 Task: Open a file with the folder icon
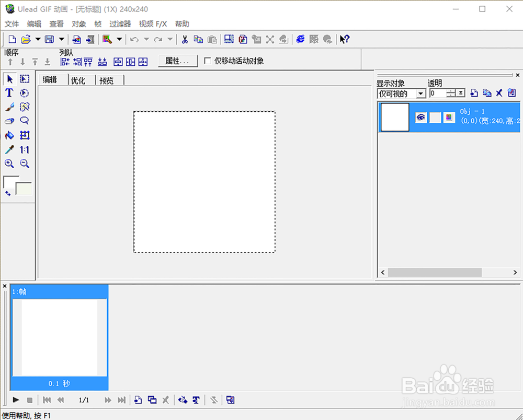click(26, 39)
